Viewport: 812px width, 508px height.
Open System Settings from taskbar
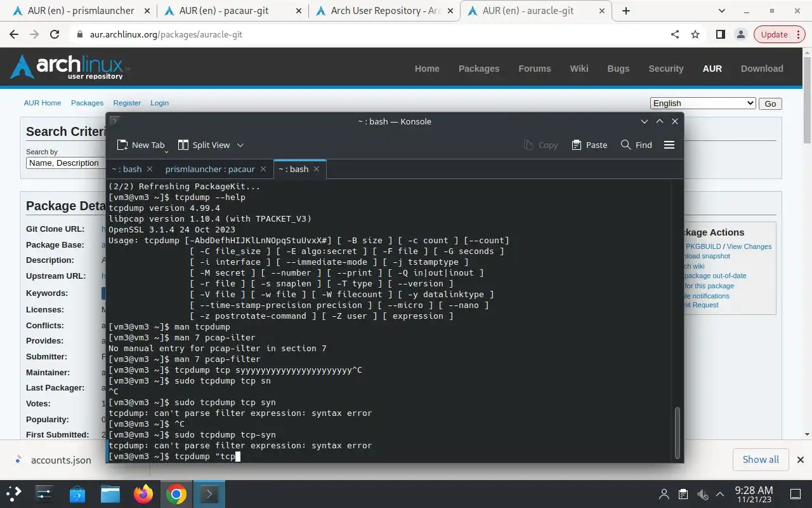(x=44, y=493)
